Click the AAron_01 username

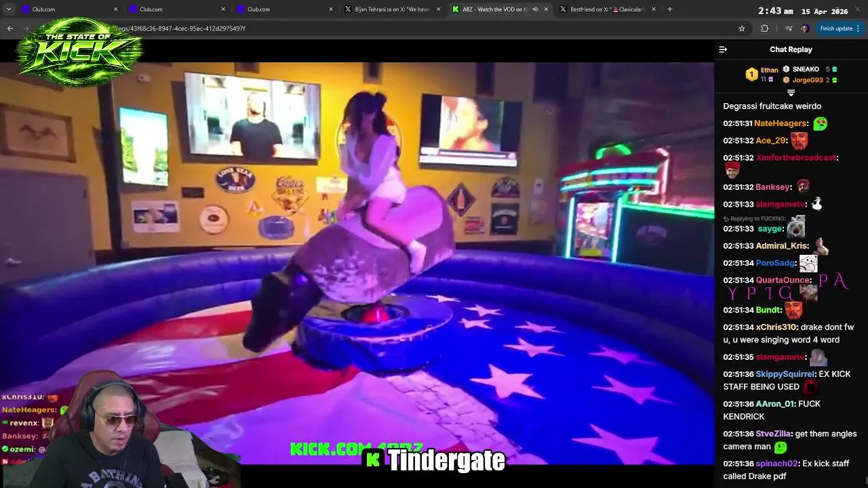[x=774, y=404]
